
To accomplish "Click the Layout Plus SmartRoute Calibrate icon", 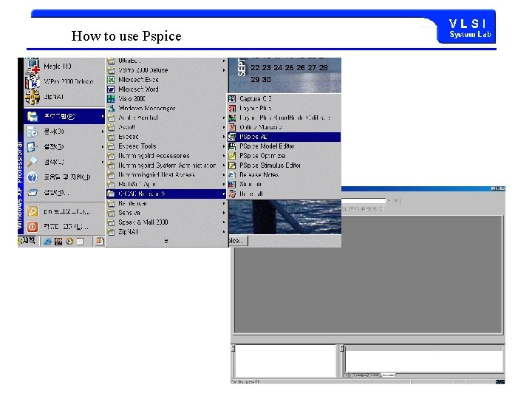I will pos(232,117).
